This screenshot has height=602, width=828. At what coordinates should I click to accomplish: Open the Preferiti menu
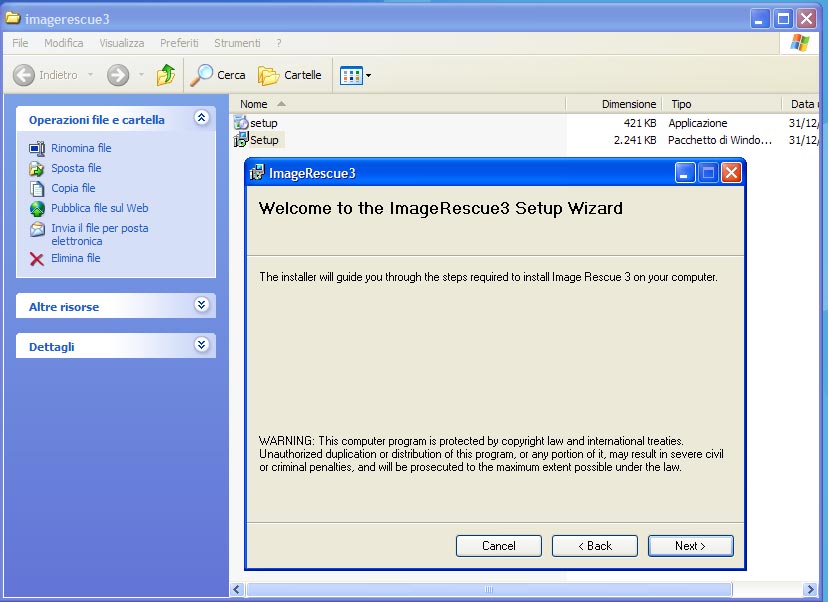coord(179,43)
